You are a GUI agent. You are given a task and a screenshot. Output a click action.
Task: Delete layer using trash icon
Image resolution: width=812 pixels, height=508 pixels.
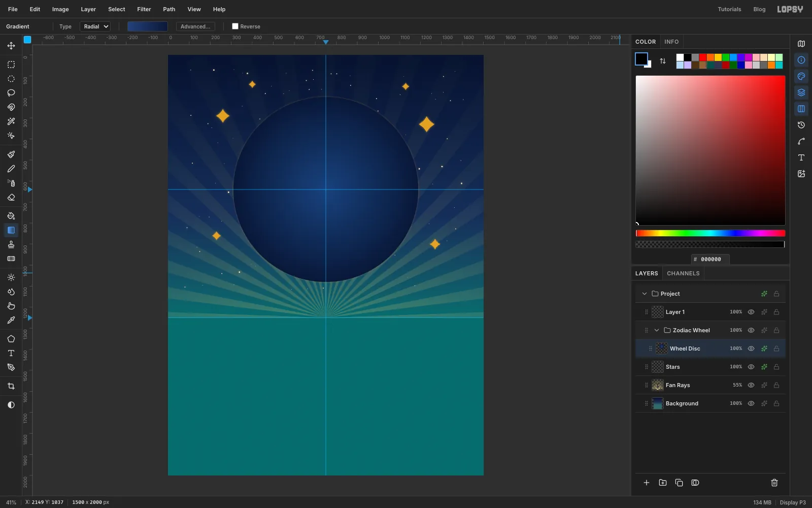(774, 483)
